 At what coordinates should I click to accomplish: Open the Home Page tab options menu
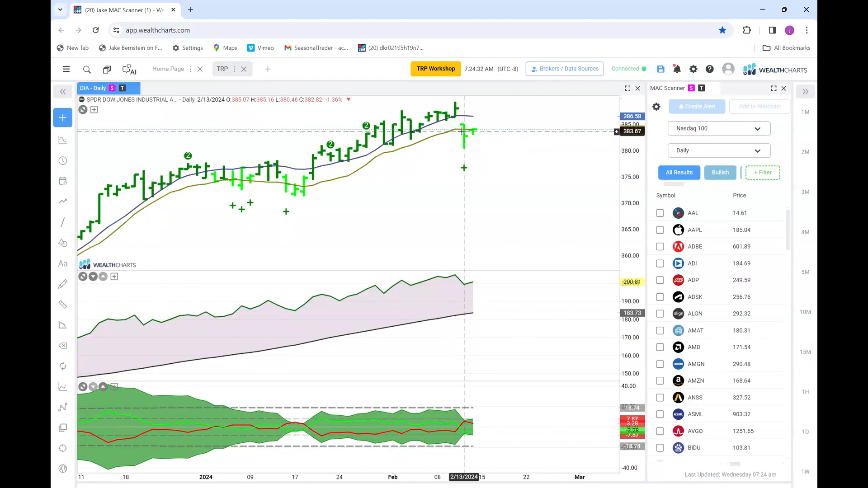tap(190, 69)
